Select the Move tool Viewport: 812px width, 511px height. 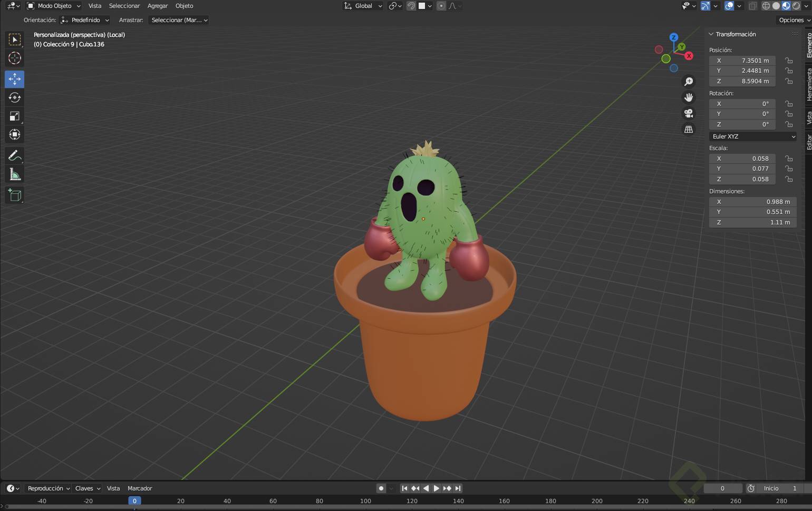pyautogui.click(x=14, y=79)
